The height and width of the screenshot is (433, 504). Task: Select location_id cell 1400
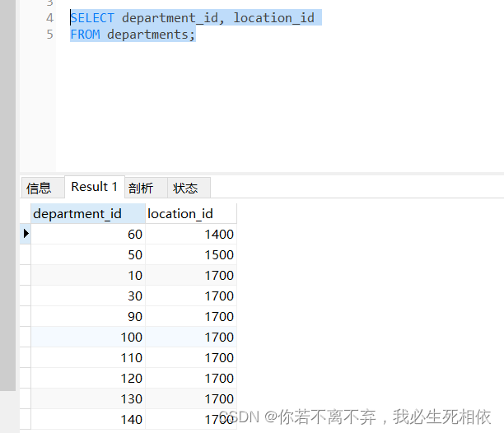191,234
